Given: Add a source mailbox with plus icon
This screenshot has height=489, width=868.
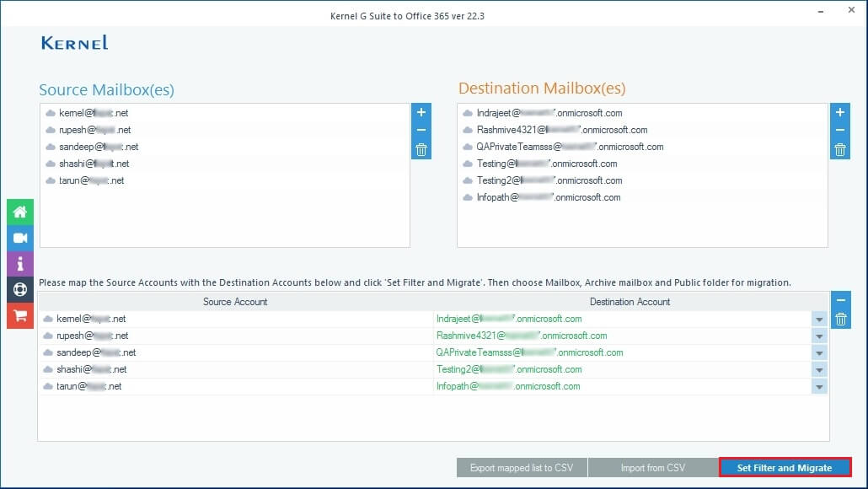Looking at the screenshot, I should pyautogui.click(x=421, y=112).
